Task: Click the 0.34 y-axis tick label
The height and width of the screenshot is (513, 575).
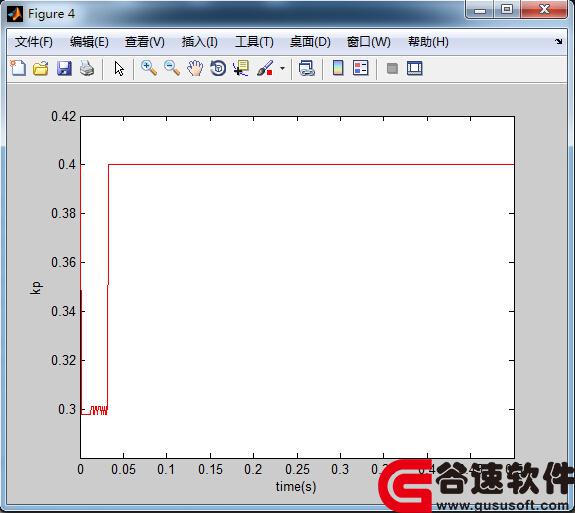Action: (x=63, y=311)
